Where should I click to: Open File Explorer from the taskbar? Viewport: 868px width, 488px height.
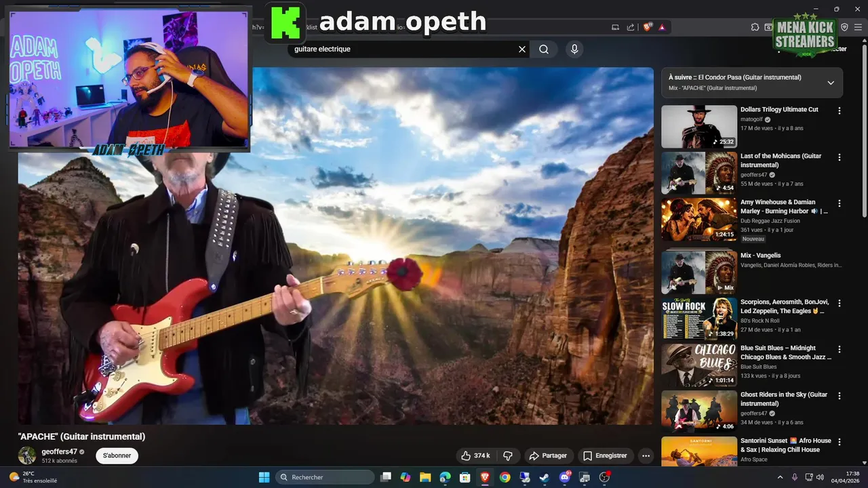(425, 477)
